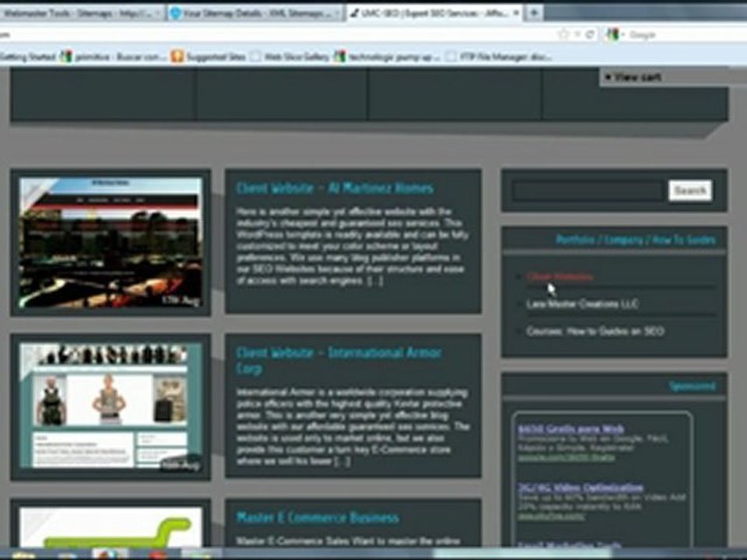Click the bookmark star in address bar

[563, 34]
